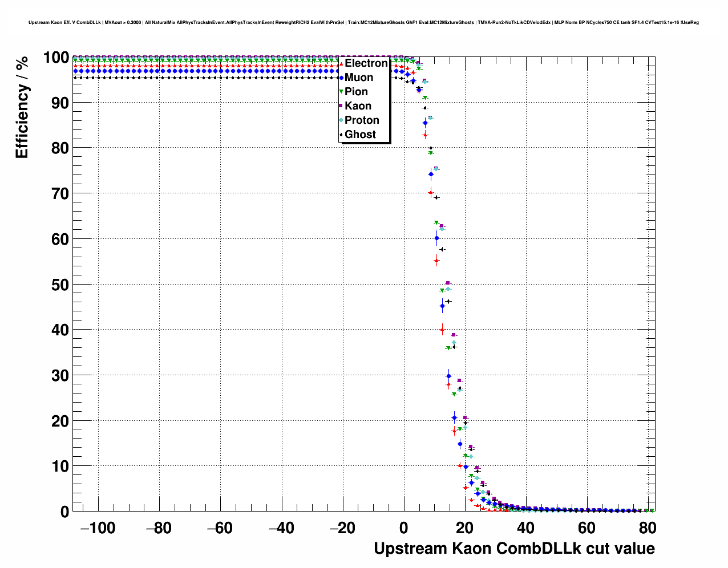This screenshot has height=568, width=728.
Task: Select the '−60' x-axis tick label
Action: point(220,528)
